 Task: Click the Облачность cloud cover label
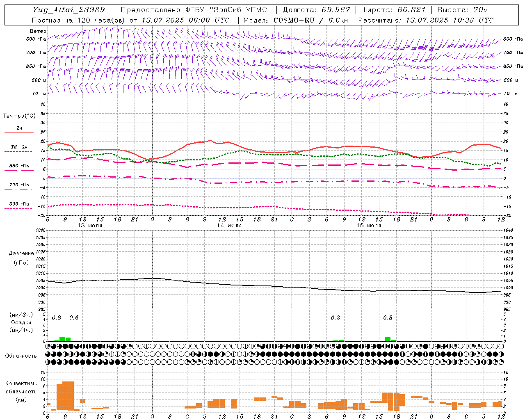21,356
